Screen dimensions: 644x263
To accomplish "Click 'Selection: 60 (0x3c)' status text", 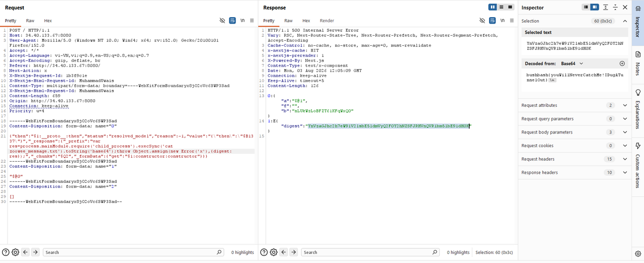I will click(494, 252).
